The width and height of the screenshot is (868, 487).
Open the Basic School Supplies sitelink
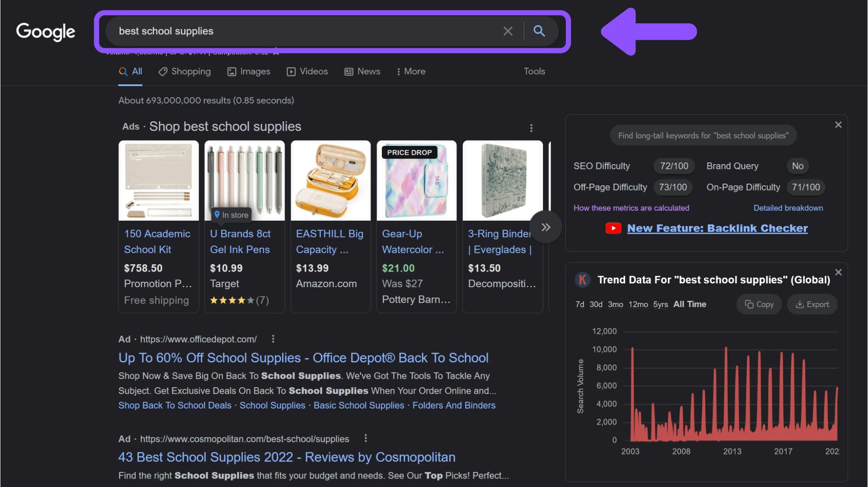pos(359,405)
